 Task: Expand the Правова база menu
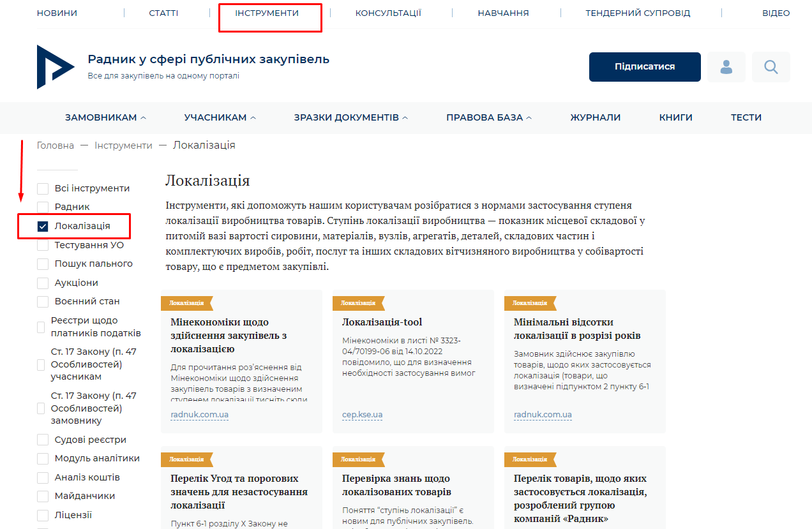coord(488,117)
